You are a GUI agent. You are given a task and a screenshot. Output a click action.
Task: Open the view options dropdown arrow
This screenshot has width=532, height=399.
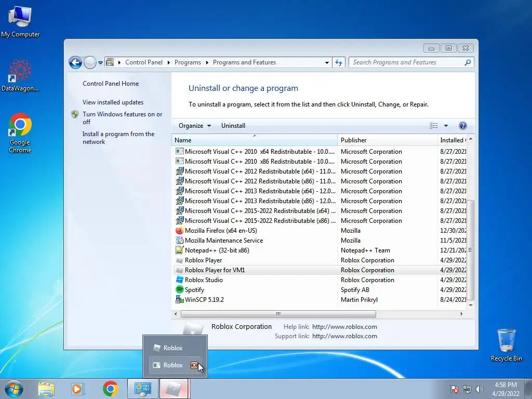[x=446, y=126]
